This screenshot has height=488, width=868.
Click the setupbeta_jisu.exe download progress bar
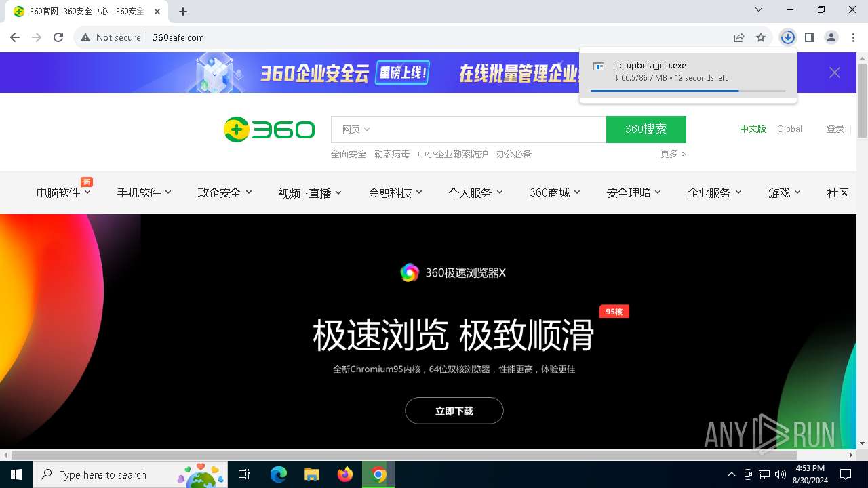(x=688, y=91)
